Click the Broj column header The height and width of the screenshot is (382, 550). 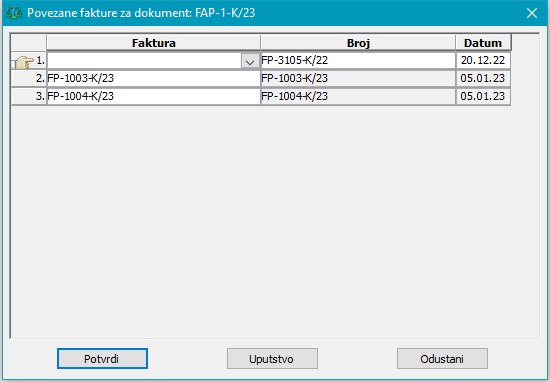pos(358,43)
